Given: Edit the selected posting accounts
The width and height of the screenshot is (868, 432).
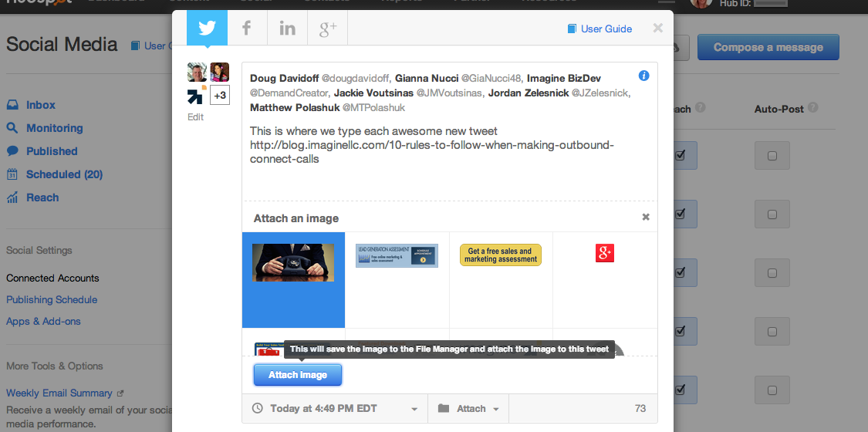Looking at the screenshot, I should pyautogui.click(x=195, y=117).
